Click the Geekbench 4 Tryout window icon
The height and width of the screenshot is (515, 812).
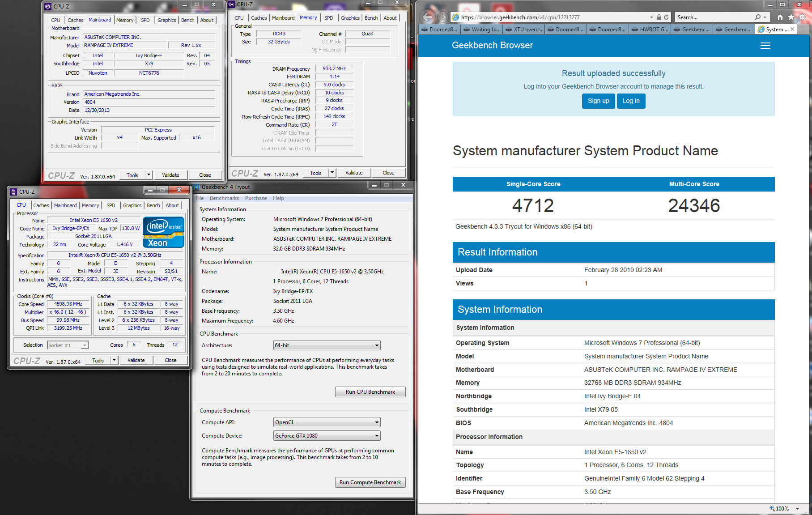pos(196,187)
